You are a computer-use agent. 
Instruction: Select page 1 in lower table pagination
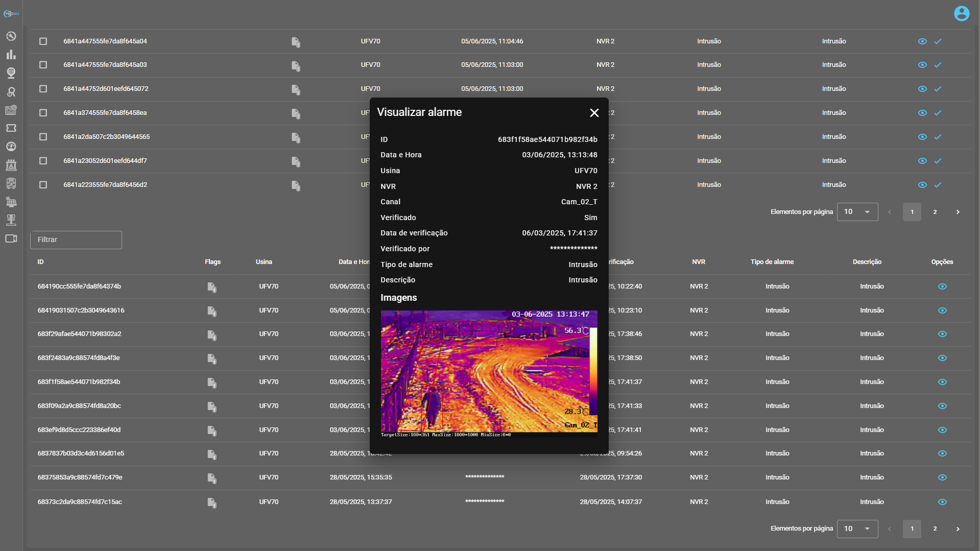pyautogui.click(x=912, y=529)
